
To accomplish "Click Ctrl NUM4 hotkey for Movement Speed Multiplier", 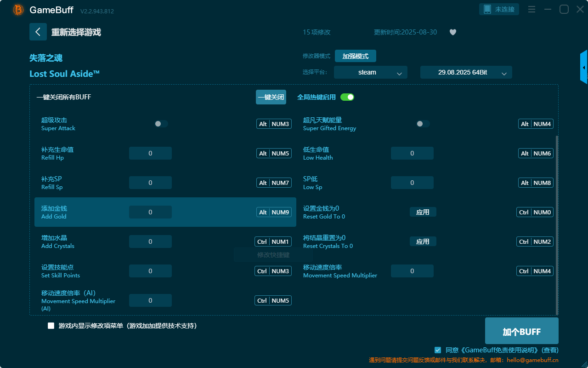I will (x=535, y=271).
